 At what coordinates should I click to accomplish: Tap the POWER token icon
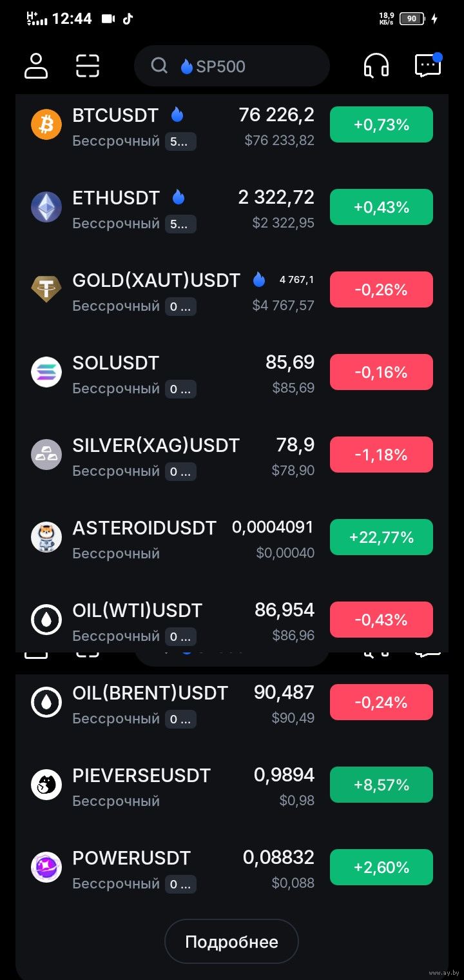(46, 867)
